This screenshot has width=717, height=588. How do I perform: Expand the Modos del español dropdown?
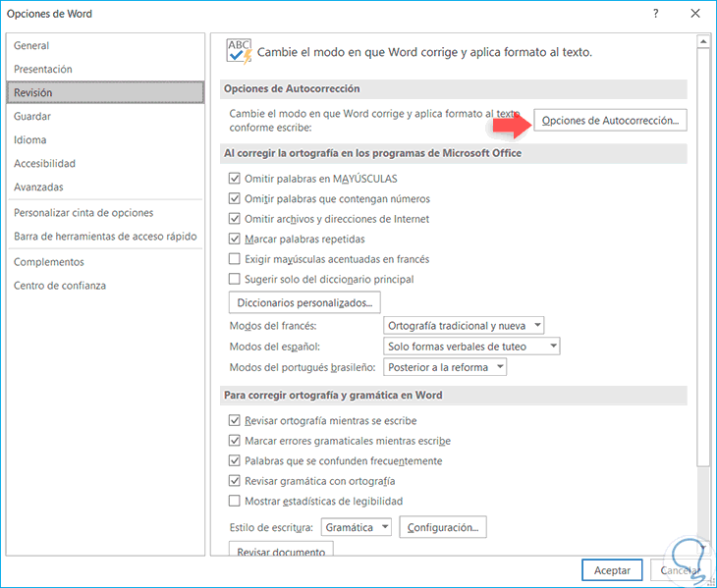pos(471,347)
